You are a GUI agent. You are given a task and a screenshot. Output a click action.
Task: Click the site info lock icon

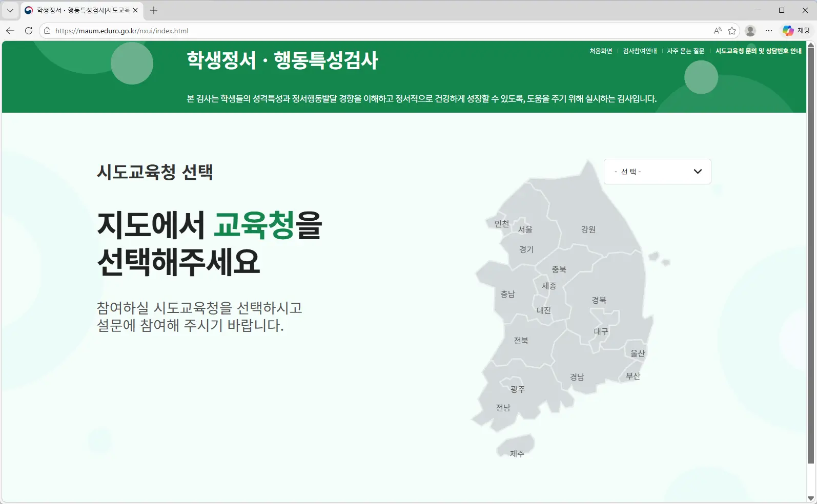(47, 31)
